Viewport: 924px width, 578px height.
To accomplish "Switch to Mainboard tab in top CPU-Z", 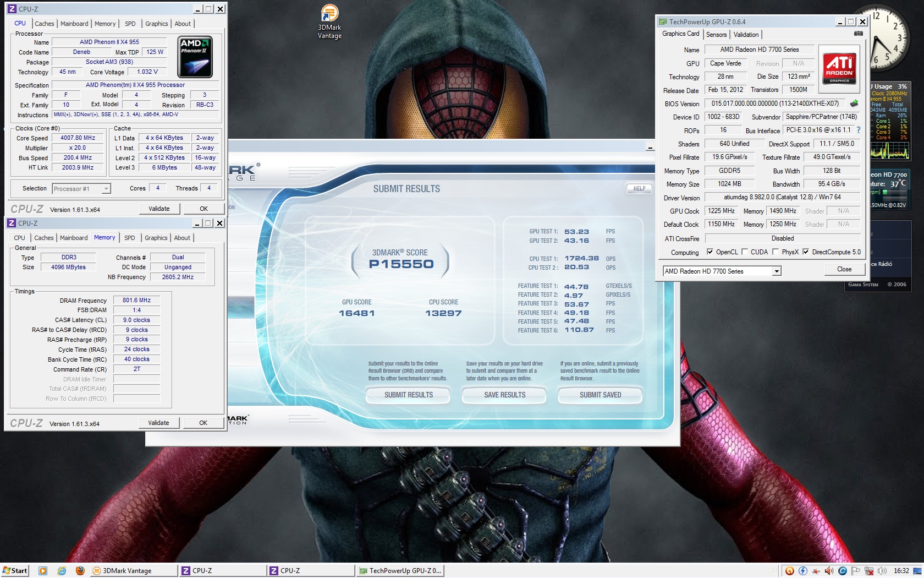I will click(74, 24).
